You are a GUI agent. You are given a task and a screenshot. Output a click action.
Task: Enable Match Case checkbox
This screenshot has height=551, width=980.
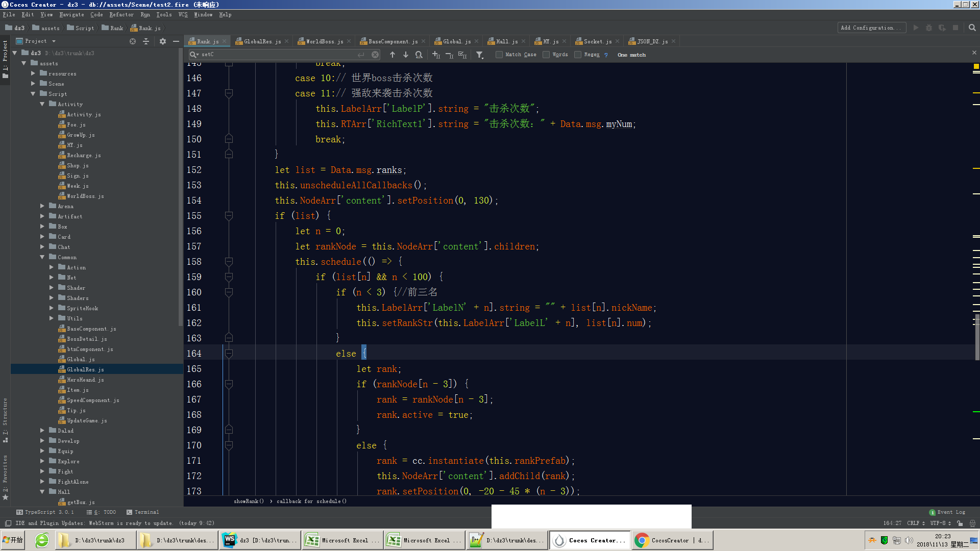tap(499, 55)
